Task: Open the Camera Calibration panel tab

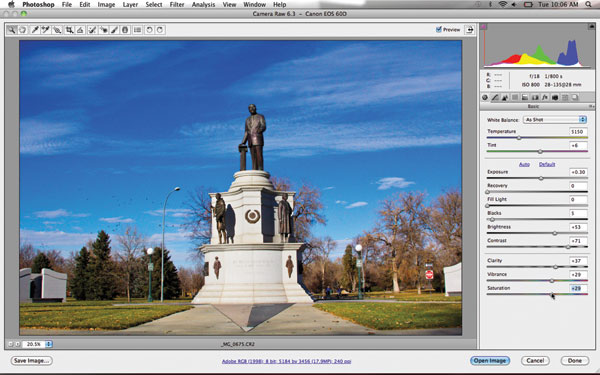Action: click(555, 97)
